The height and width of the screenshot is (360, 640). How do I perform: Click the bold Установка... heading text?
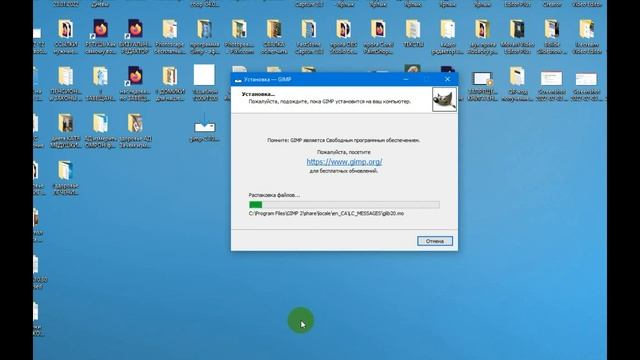click(258, 94)
